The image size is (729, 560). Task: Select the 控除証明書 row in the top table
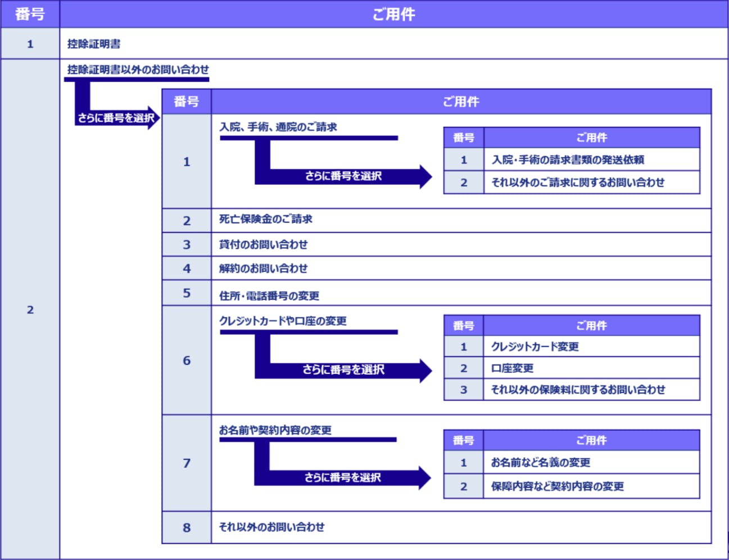tap(94, 44)
